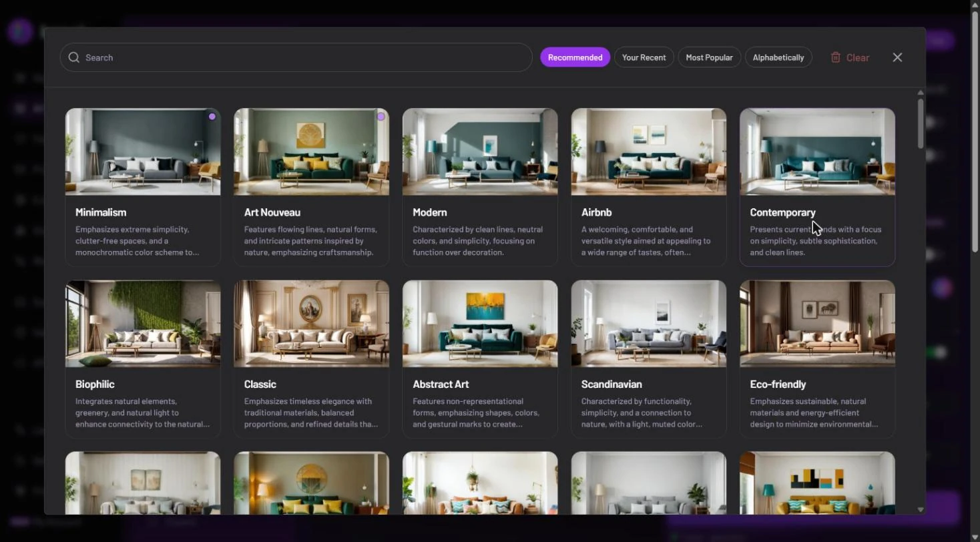
Task: Pick the Biophilic style image
Action: 143,324
